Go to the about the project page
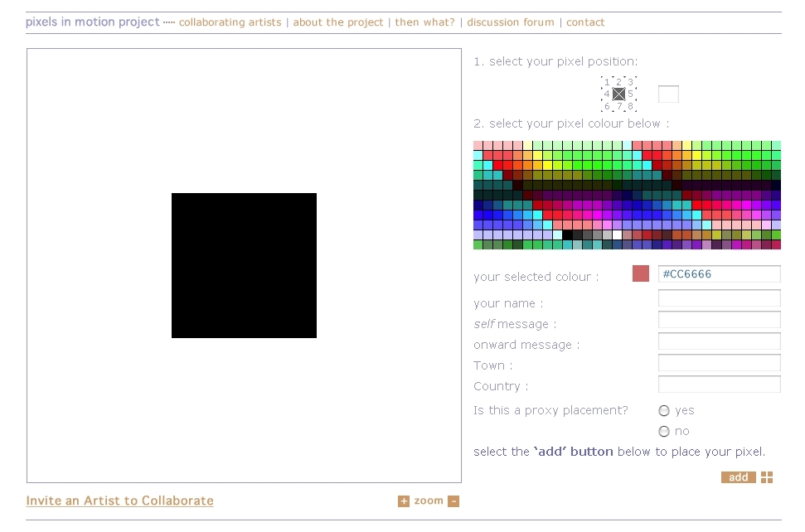 click(337, 22)
